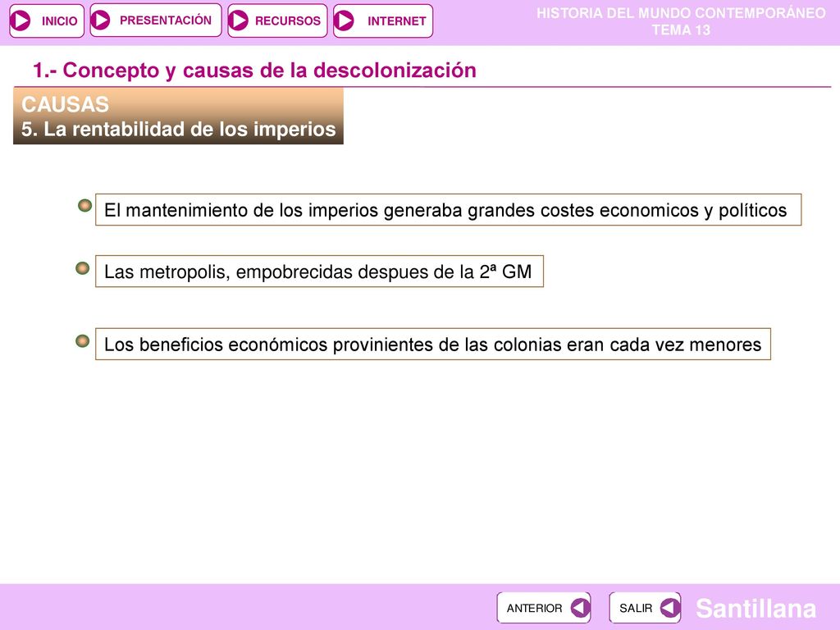
Task: Click the INTERNET play arrow icon
Action: (344, 21)
